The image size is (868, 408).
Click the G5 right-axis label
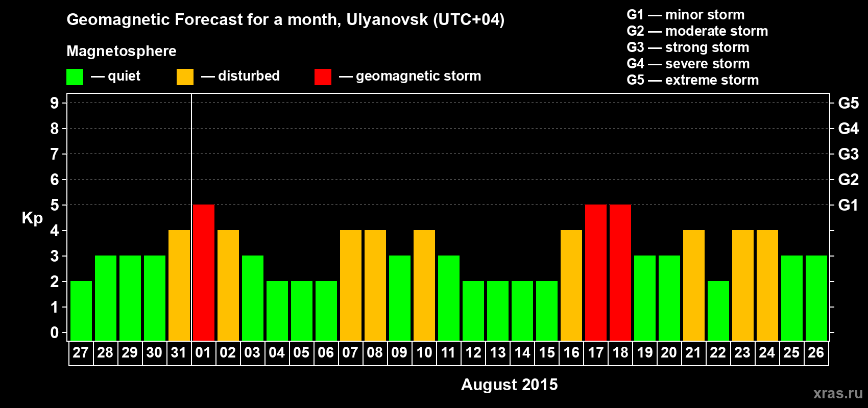[x=849, y=103]
